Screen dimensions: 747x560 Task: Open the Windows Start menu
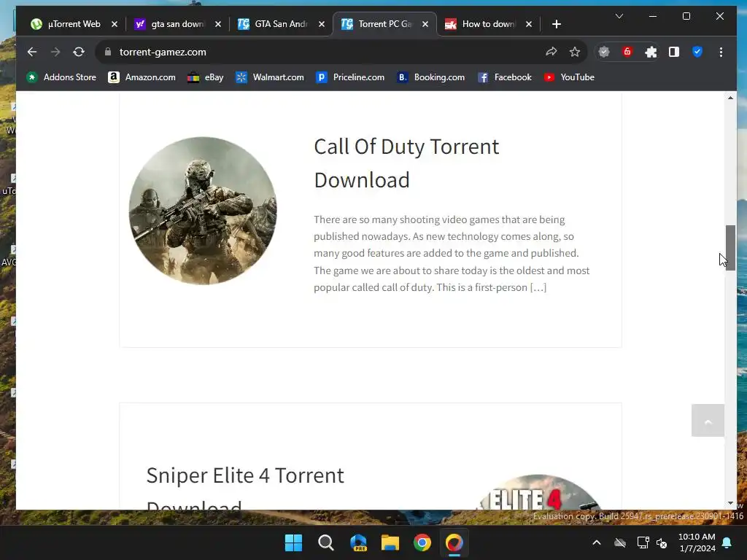293,542
